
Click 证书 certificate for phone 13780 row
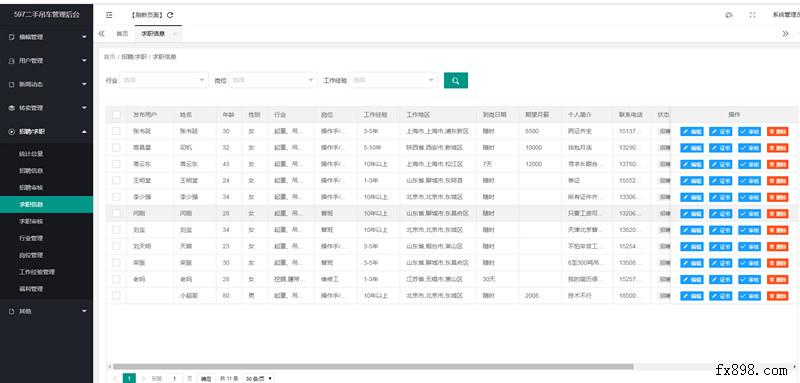pos(720,164)
